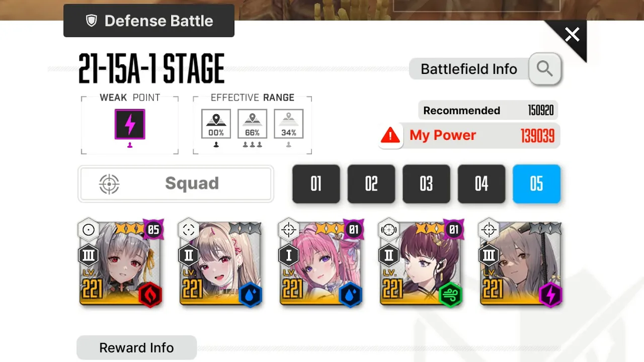This screenshot has width=644, height=362.
Task: Click the Battlefield Info label
Action: 469,69
